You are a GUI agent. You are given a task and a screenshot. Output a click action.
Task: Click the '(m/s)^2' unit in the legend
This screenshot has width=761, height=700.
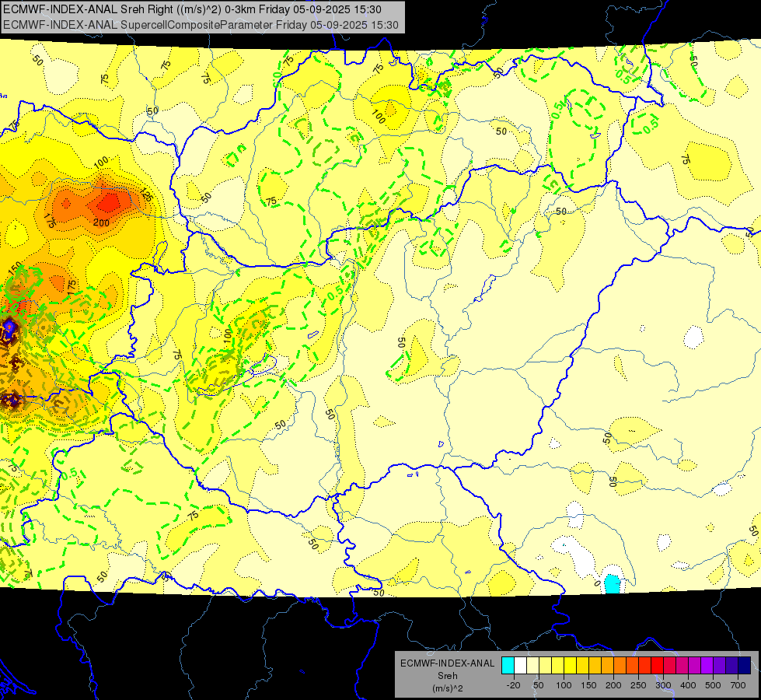point(447,688)
